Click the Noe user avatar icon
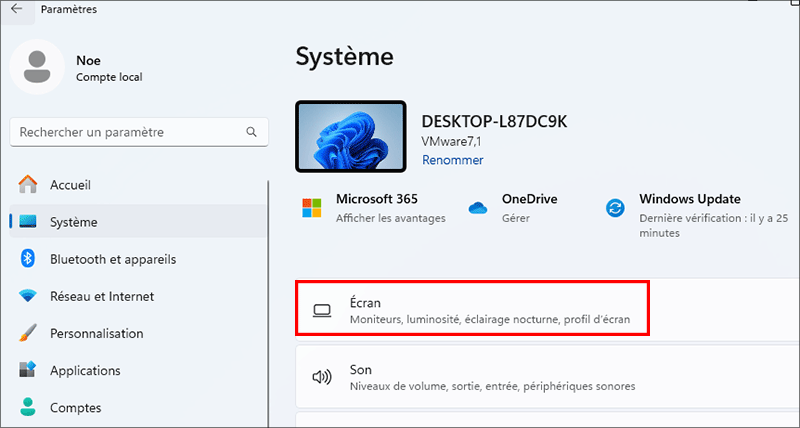This screenshot has width=800, height=428. point(38,67)
